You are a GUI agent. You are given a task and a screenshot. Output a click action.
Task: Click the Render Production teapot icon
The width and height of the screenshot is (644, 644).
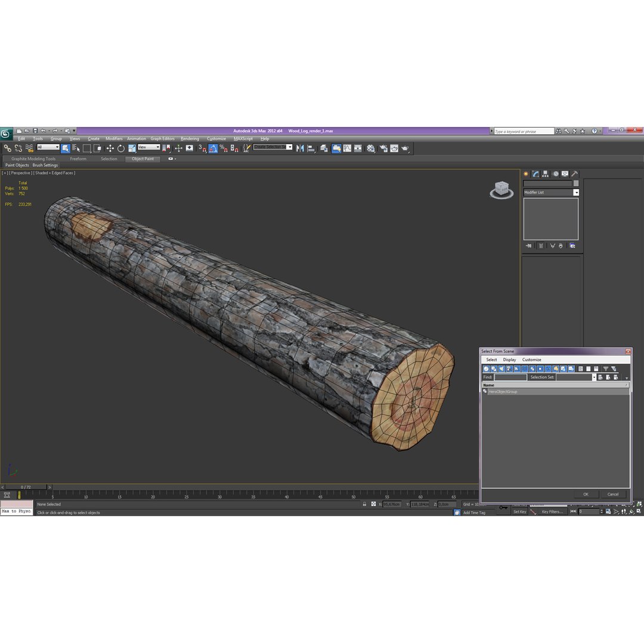click(x=405, y=148)
